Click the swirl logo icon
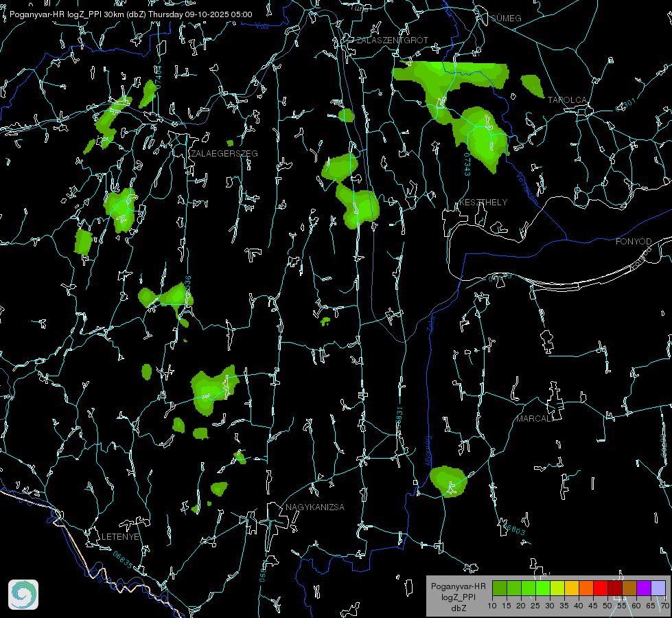 [23, 595]
